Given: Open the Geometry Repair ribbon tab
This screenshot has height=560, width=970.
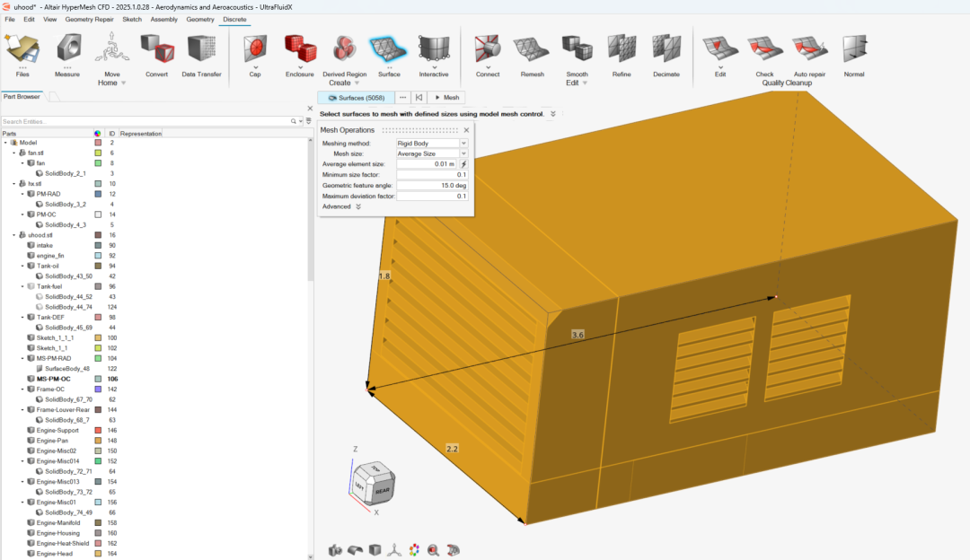Looking at the screenshot, I should pos(90,19).
